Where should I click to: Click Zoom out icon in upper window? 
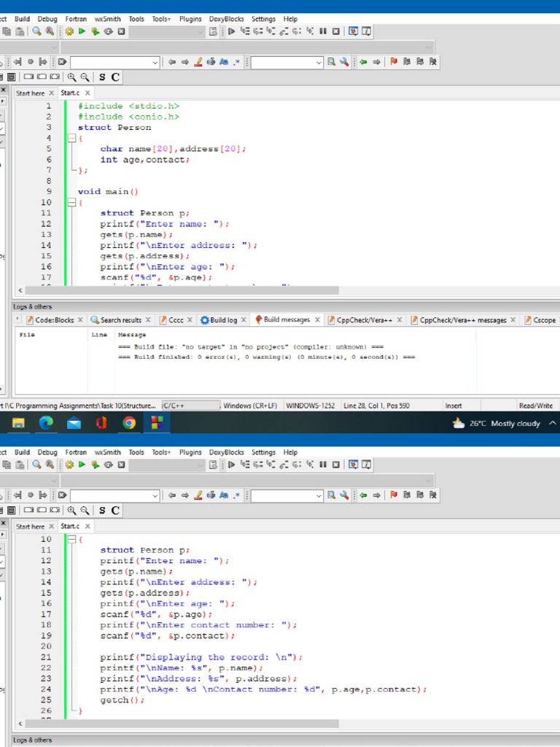coord(85,77)
